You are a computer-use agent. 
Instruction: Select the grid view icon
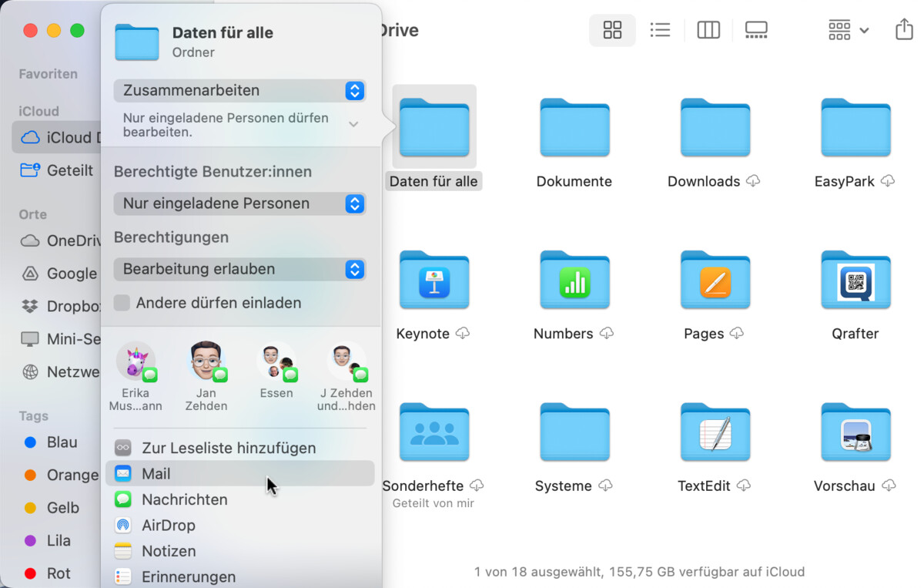(612, 29)
